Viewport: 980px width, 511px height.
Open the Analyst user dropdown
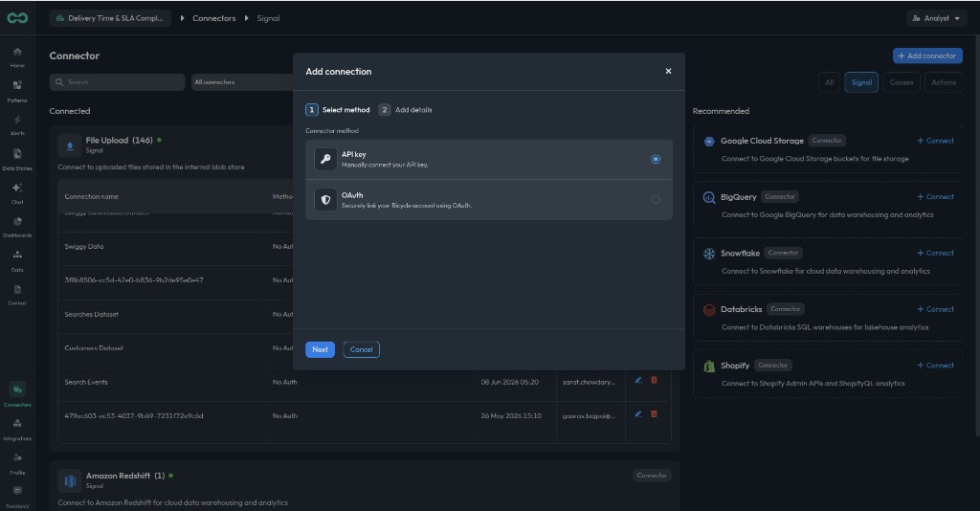pos(936,18)
